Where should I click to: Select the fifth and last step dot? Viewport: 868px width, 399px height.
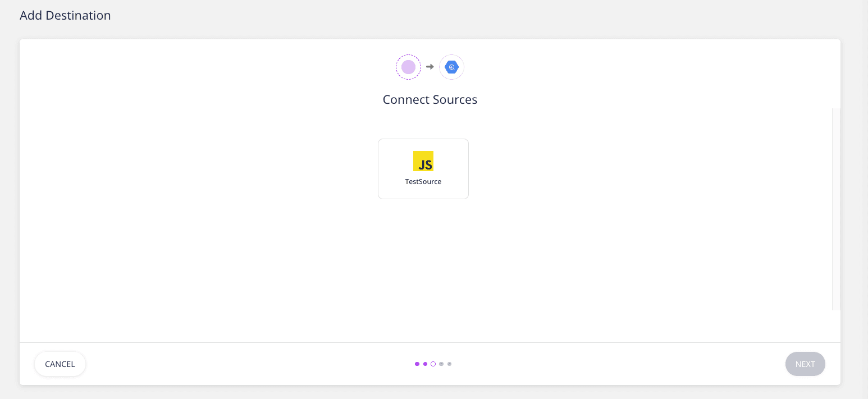tap(449, 364)
